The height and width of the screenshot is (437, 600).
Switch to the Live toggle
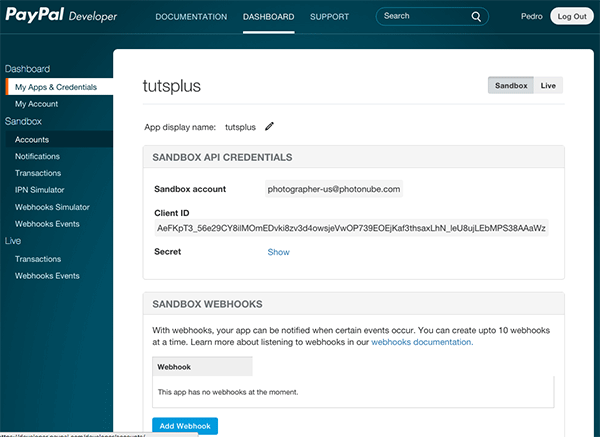pos(548,85)
